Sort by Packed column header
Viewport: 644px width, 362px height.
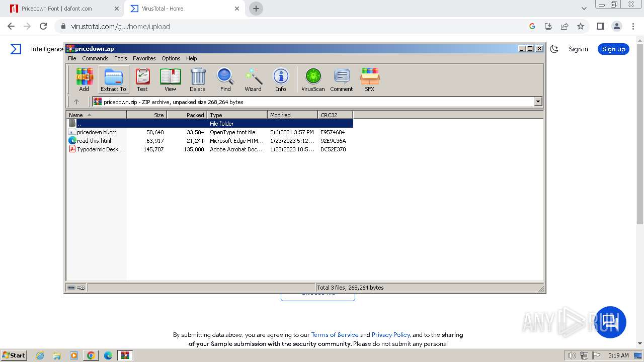click(x=187, y=115)
